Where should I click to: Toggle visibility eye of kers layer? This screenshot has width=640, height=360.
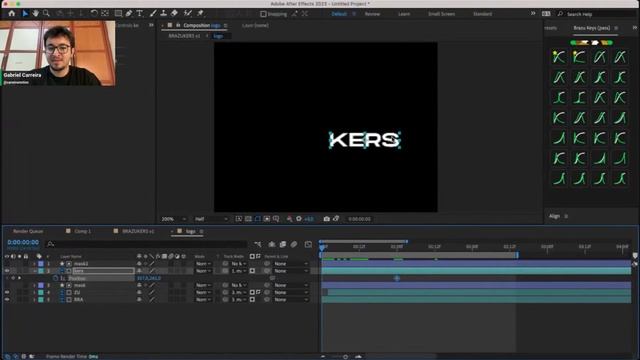tap(7, 271)
